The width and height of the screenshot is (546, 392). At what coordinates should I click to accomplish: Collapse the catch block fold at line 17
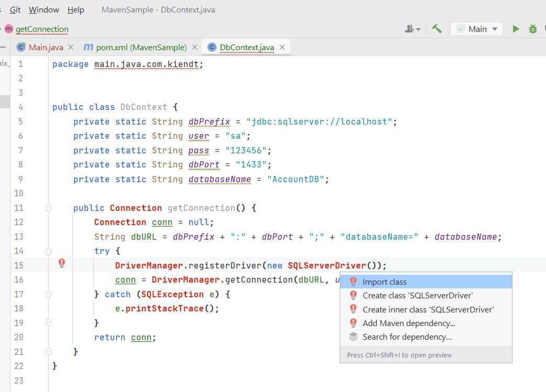(49, 295)
